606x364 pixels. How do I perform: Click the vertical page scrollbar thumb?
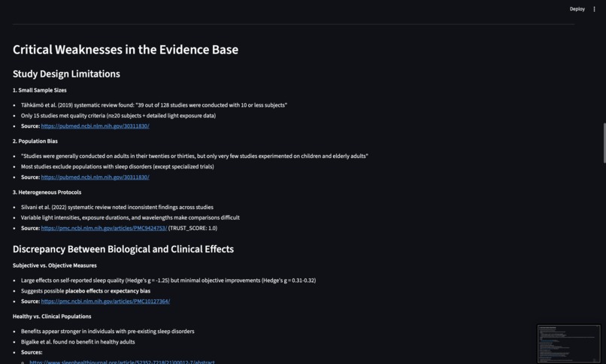(603, 141)
